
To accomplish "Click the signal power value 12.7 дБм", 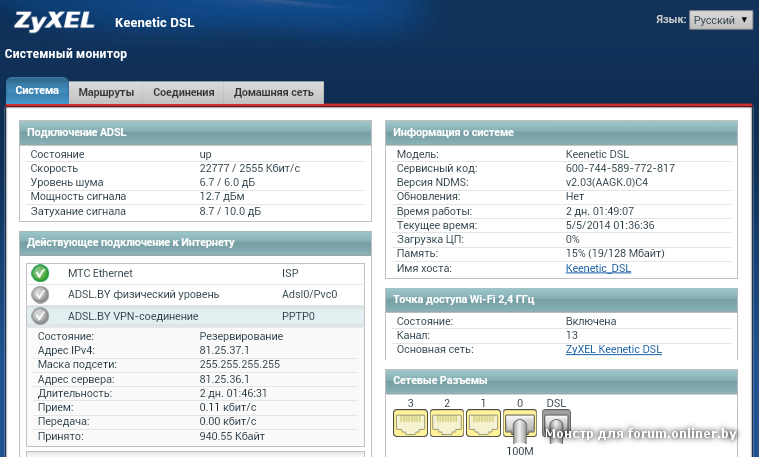I will [222, 197].
